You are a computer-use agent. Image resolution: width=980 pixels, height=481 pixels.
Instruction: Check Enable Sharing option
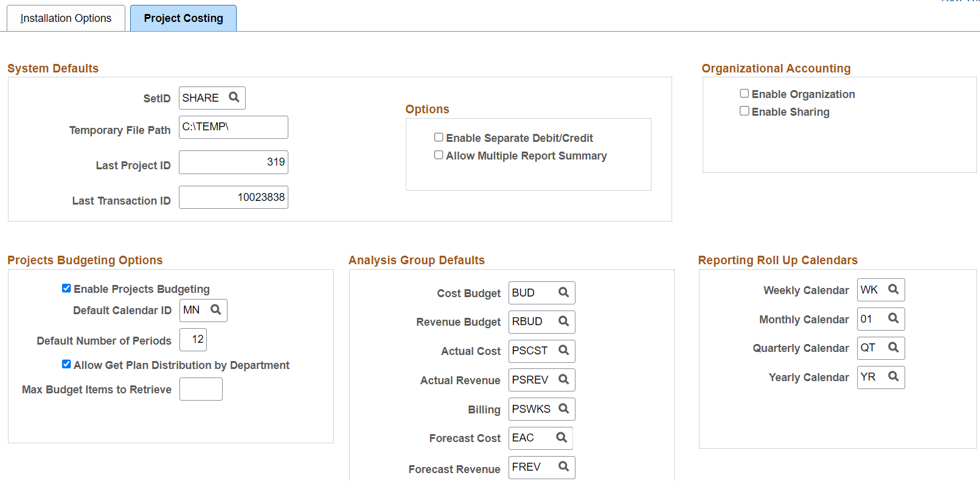click(x=744, y=111)
